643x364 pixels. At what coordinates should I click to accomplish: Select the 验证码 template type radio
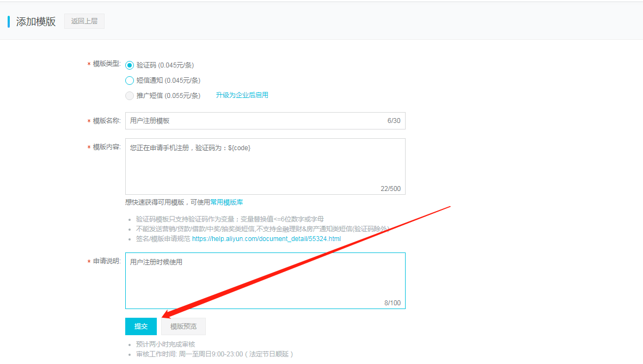click(x=130, y=65)
